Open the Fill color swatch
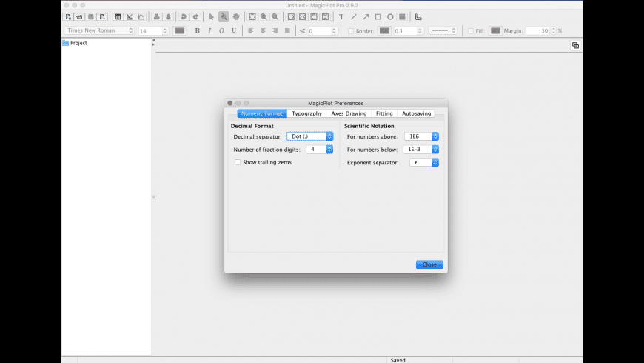The image size is (644, 363). pos(496,31)
